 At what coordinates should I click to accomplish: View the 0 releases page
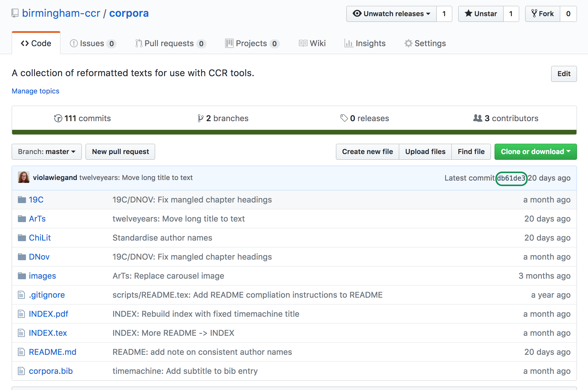pyautogui.click(x=365, y=118)
